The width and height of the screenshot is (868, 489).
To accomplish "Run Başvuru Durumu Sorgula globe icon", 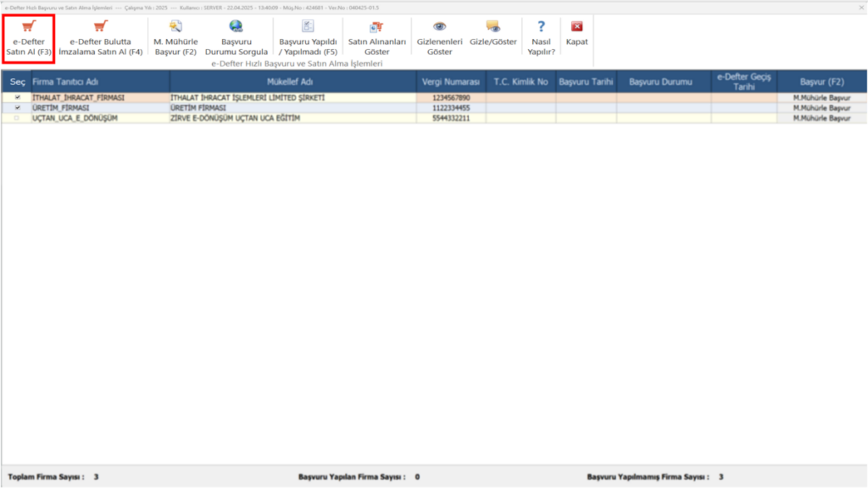I will (236, 26).
